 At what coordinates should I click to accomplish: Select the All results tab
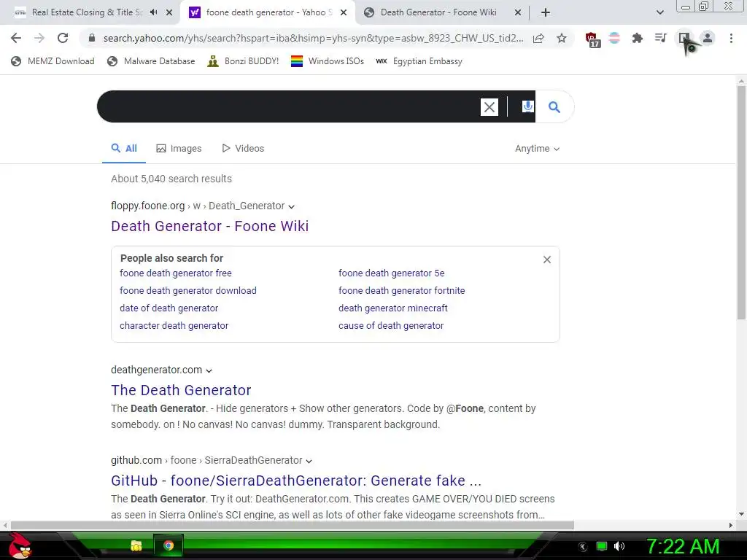pyautogui.click(x=124, y=148)
